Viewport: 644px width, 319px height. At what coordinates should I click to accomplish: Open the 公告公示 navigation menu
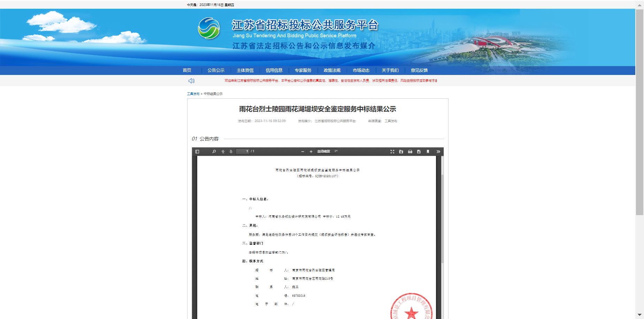(x=216, y=70)
